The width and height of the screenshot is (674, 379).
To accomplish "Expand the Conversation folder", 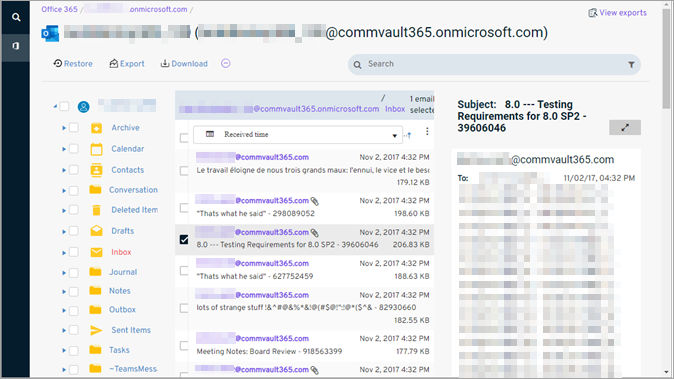I will pyautogui.click(x=64, y=190).
